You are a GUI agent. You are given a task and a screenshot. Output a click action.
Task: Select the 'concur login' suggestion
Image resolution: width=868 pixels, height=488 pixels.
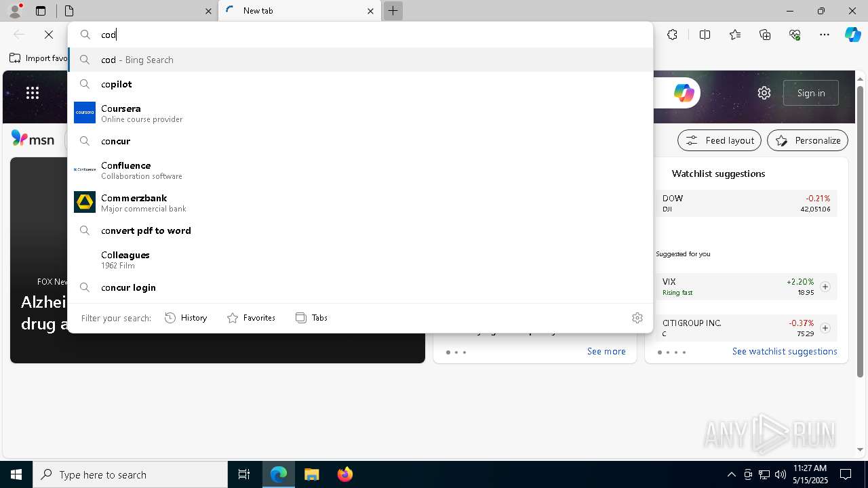[x=360, y=287]
